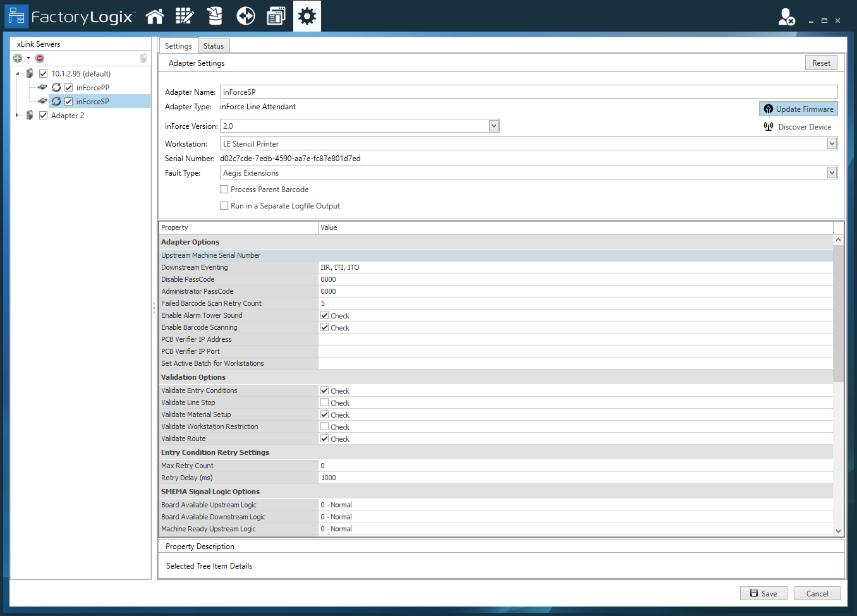Click the refresh icon beside inForcePP
This screenshot has width=857, height=616.
click(56, 87)
